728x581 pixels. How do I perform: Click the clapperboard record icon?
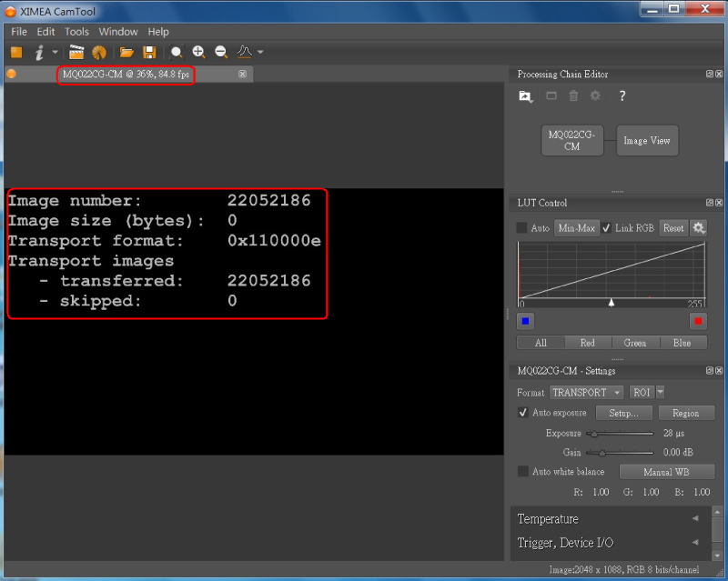(x=76, y=52)
